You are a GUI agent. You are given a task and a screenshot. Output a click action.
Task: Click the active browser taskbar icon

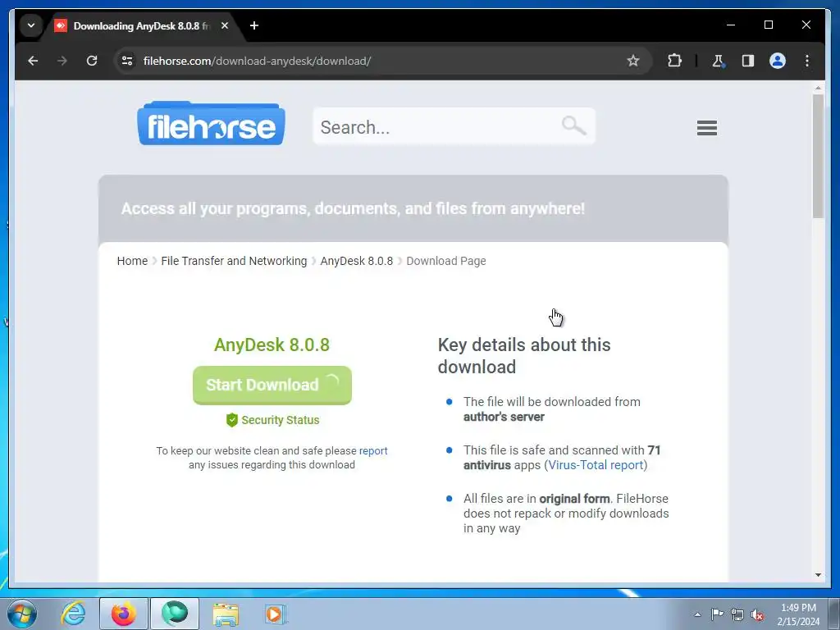(175, 614)
